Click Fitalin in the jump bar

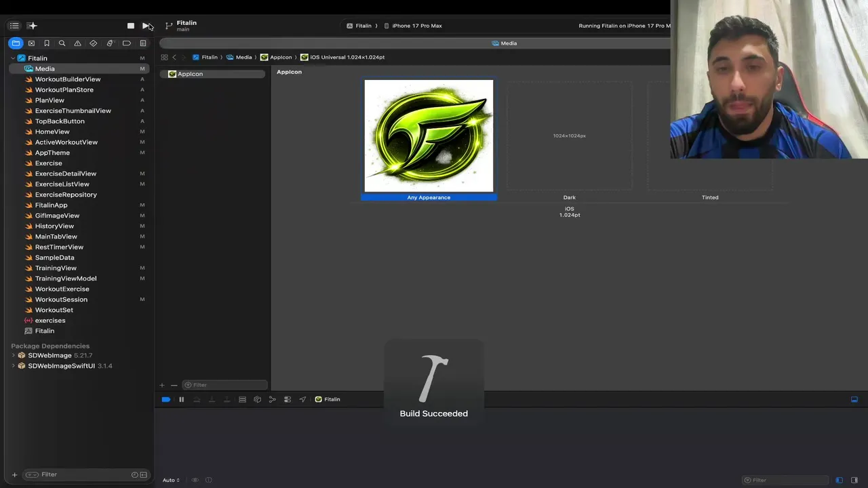click(x=205, y=58)
